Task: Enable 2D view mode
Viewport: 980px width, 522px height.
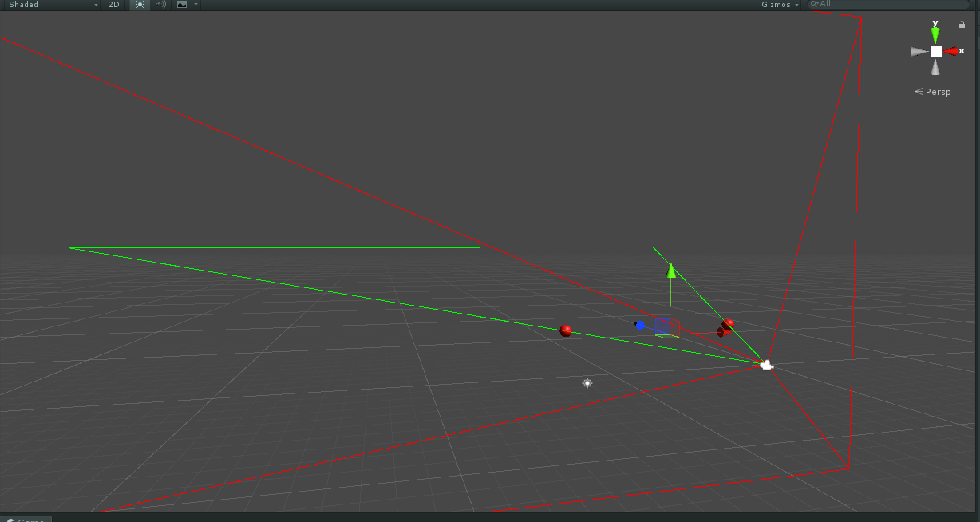Action: (x=113, y=5)
